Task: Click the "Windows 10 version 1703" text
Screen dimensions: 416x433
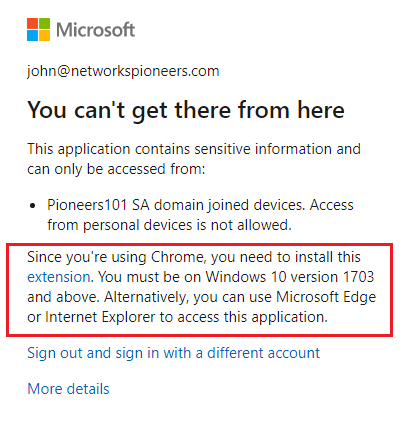Action: point(290,277)
